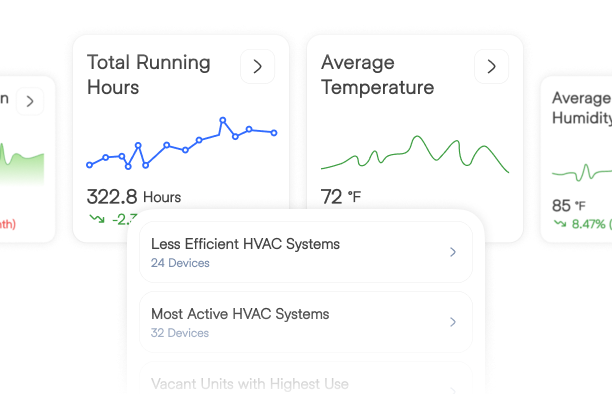Select last data point on blue chart

coord(274,133)
